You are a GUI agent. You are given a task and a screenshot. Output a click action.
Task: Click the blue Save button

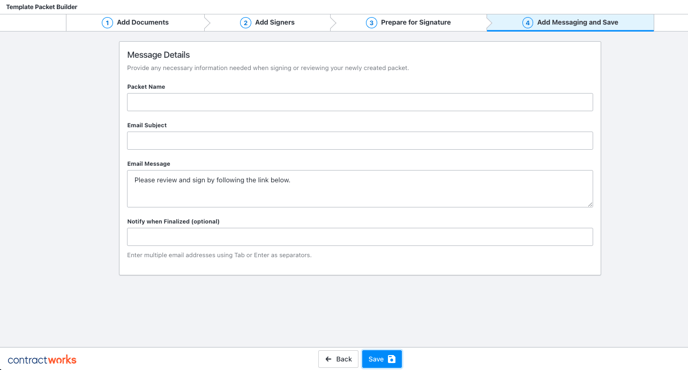pyautogui.click(x=382, y=359)
